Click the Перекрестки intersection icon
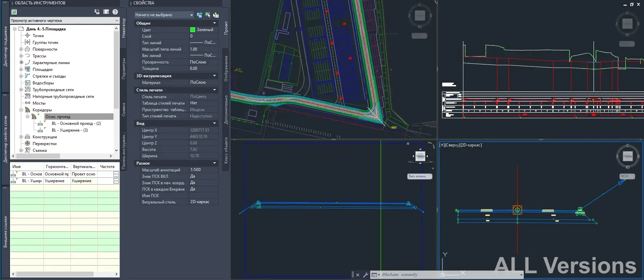Screen dimensions: 644x280 pyautogui.click(x=28, y=143)
